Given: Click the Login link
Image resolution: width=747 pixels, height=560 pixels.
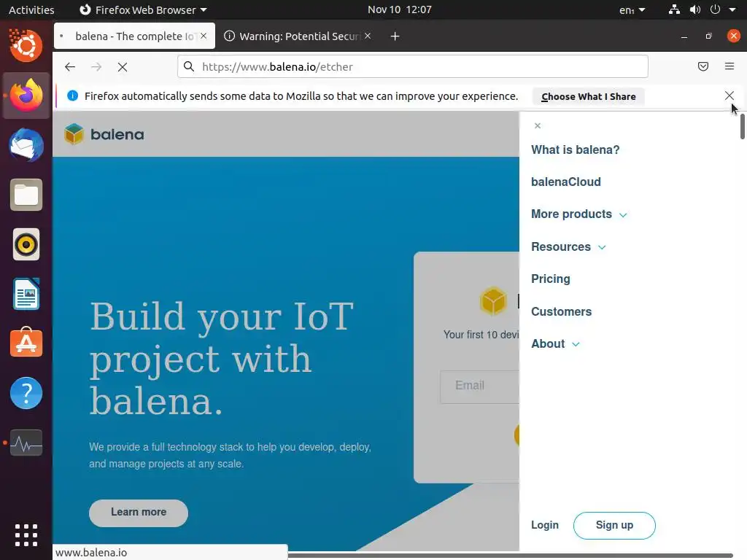Looking at the screenshot, I should click(x=544, y=525).
